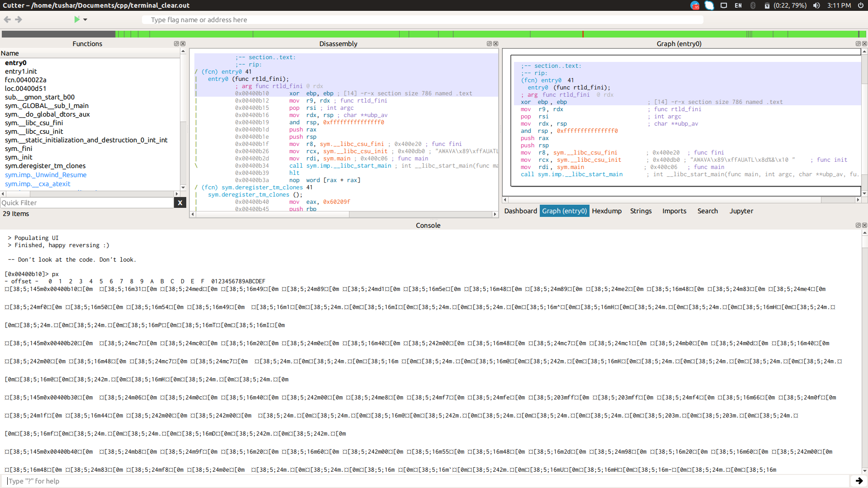868x488 pixels.
Task: Click the red marker in the address bar
Action: (583, 34)
